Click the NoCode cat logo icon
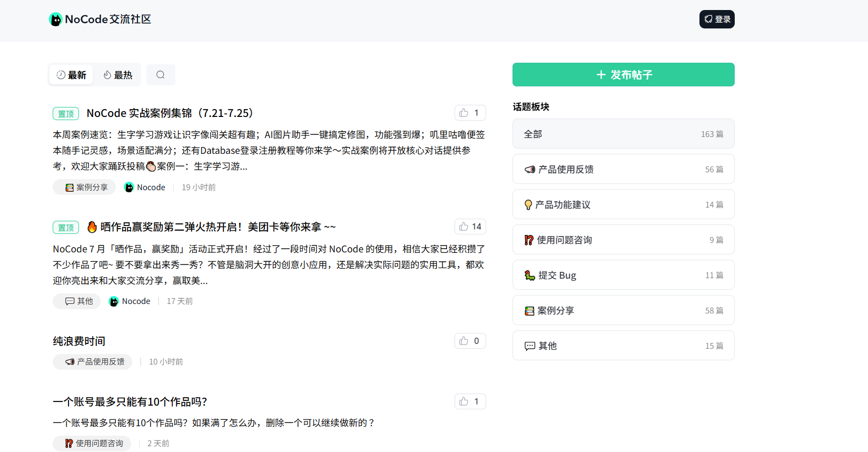The width and height of the screenshot is (868, 452). click(x=55, y=19)
